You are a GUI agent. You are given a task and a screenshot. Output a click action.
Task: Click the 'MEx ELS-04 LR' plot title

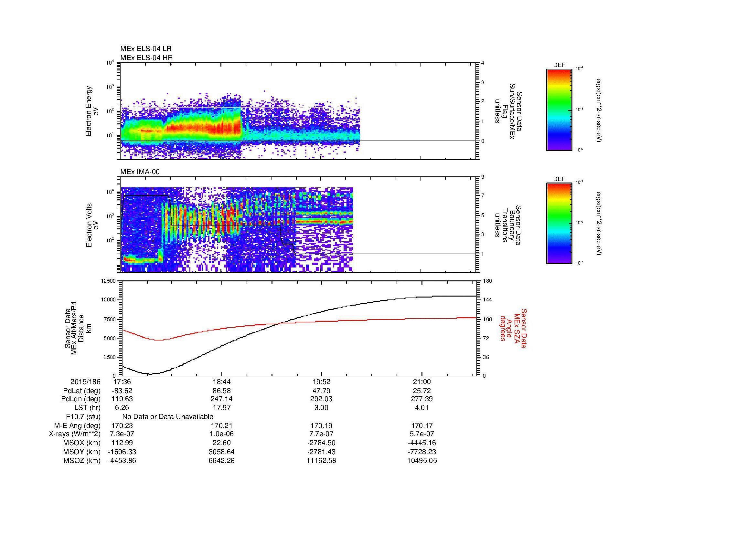145,49
